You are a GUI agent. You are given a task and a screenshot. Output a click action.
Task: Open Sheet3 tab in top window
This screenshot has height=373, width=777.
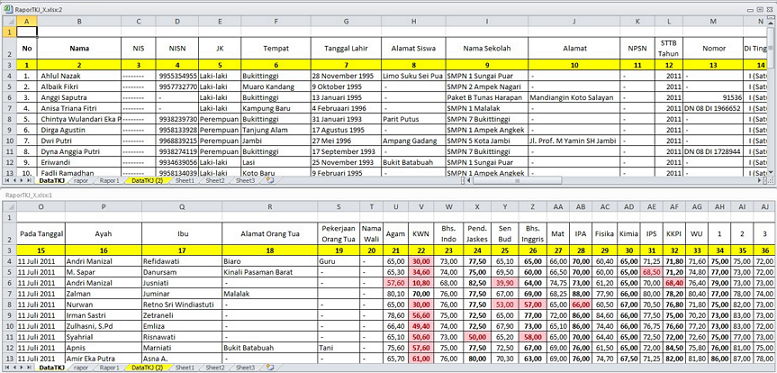click(x=245, y=181)
